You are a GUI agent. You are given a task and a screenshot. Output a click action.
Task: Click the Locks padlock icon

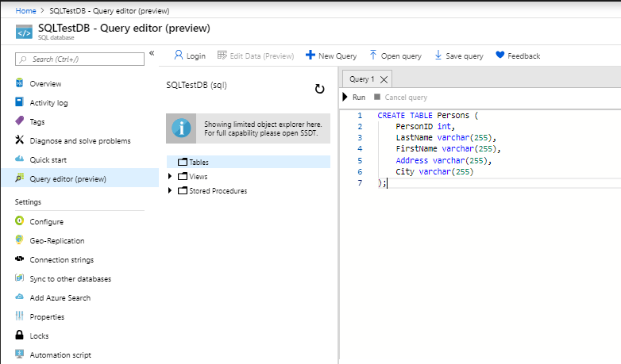pos(19,335)
